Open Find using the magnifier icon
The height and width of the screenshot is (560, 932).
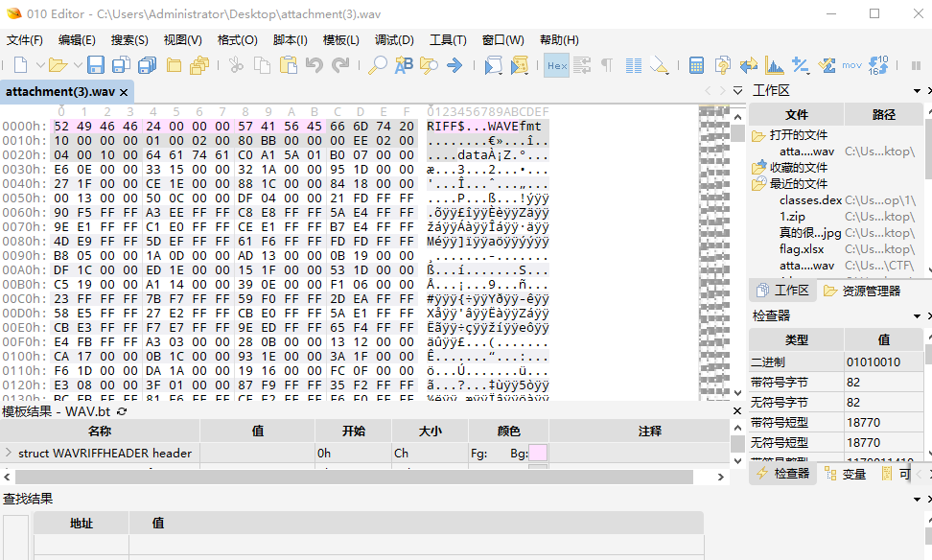[x=378, y=66]
